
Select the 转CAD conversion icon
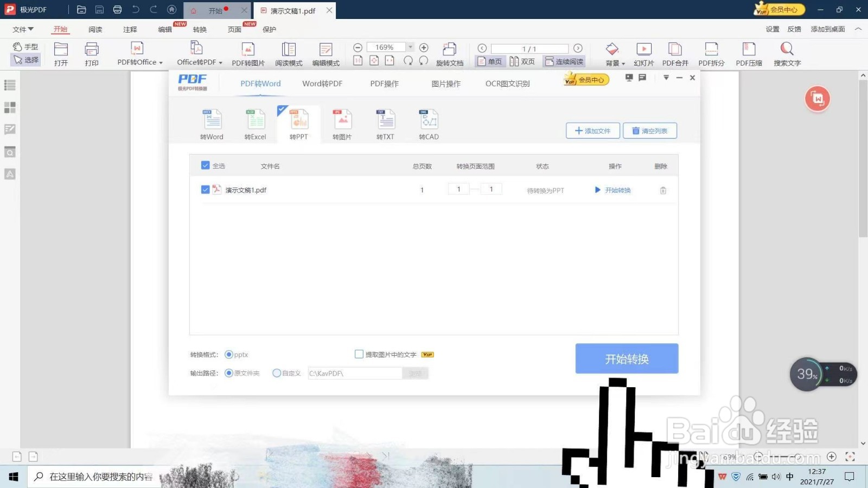tap(429, 125)
